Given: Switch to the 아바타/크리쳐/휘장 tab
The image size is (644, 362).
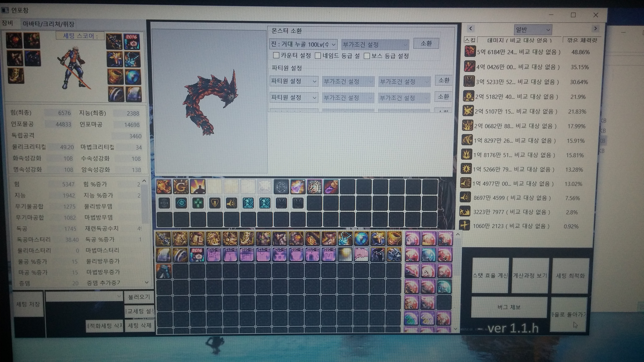Looking at the screenshot, I should click(48, 24).
